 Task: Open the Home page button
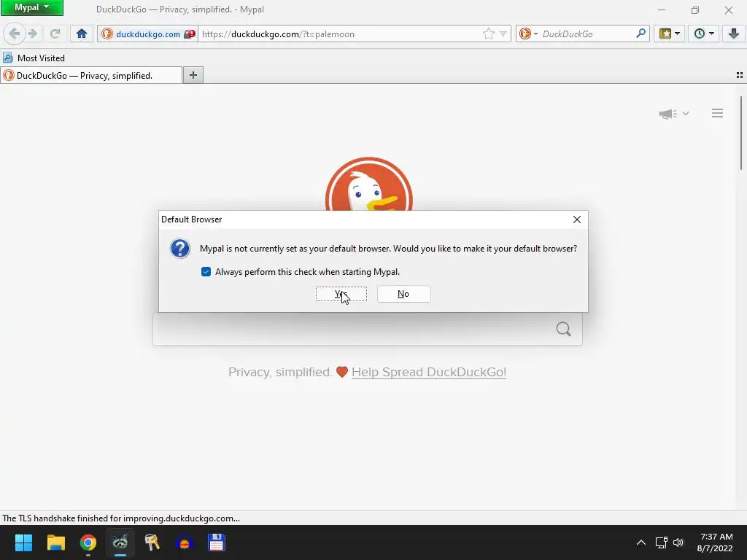tap(82, 34)
